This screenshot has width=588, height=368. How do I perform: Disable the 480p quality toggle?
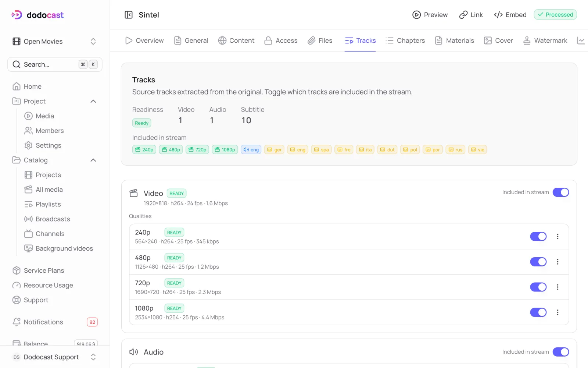538,262
